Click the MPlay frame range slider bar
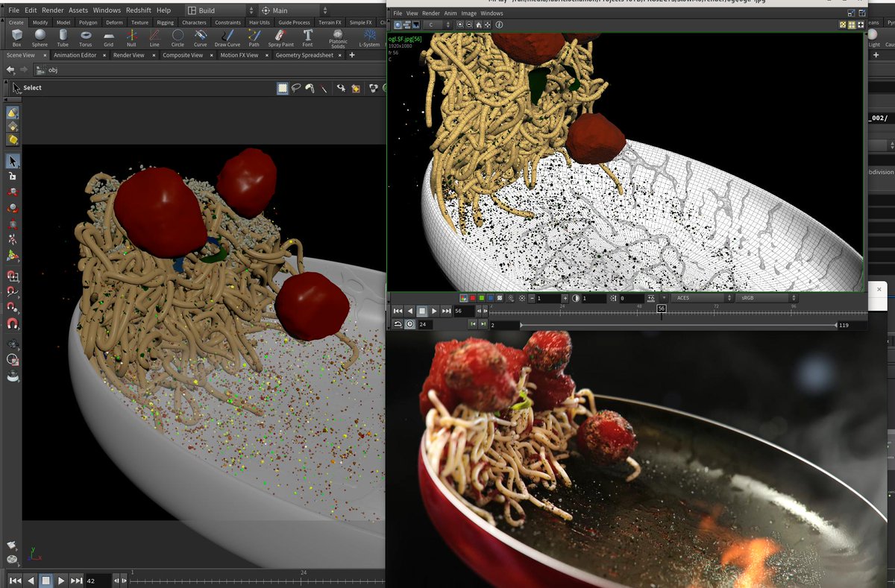This screenshot has width=895, height=588. click(679, 325)
